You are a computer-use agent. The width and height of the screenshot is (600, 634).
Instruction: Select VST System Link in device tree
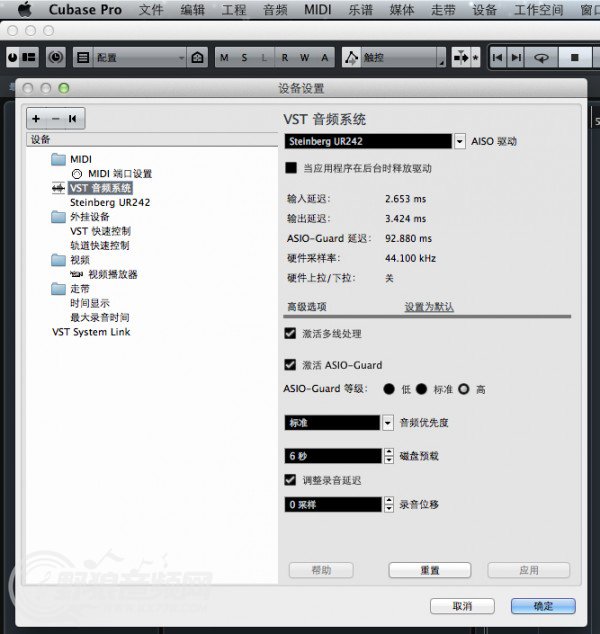(x=91, y=332)
